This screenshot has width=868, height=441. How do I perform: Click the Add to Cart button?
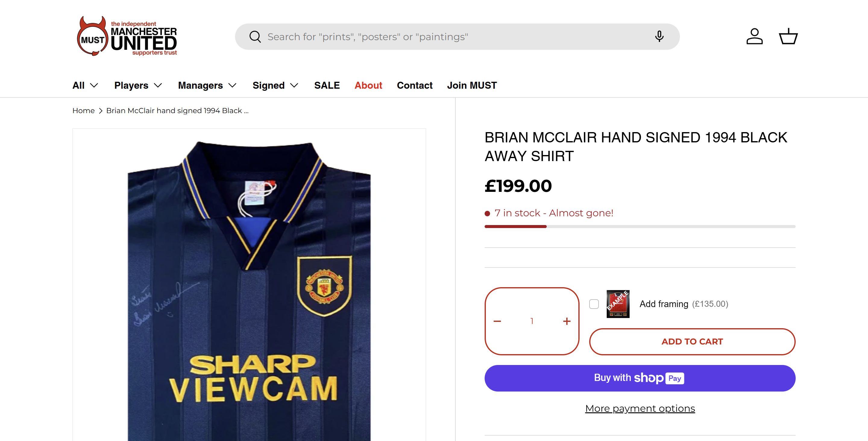692,341
